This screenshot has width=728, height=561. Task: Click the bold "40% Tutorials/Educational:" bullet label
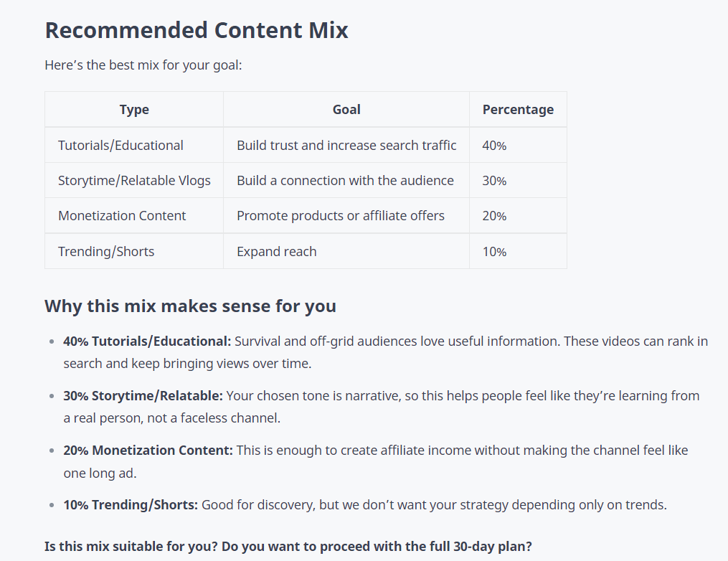point(147,341)
